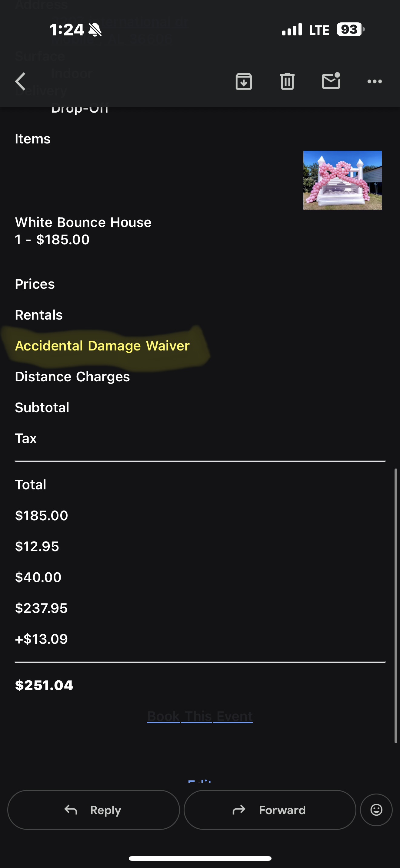Open the Book This Event link

tap(200, 716)
